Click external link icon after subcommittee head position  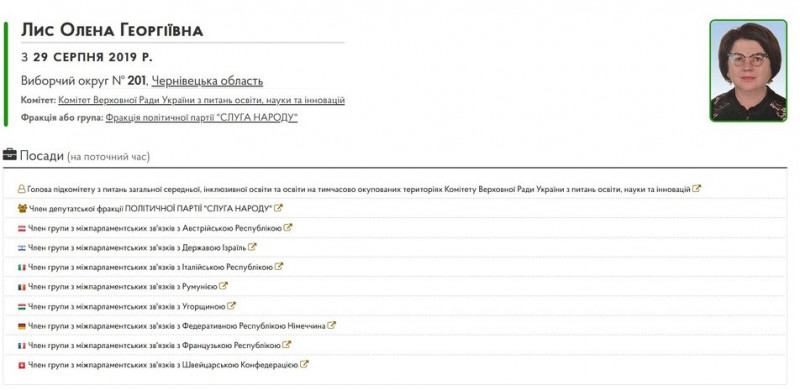coord(697,188)
